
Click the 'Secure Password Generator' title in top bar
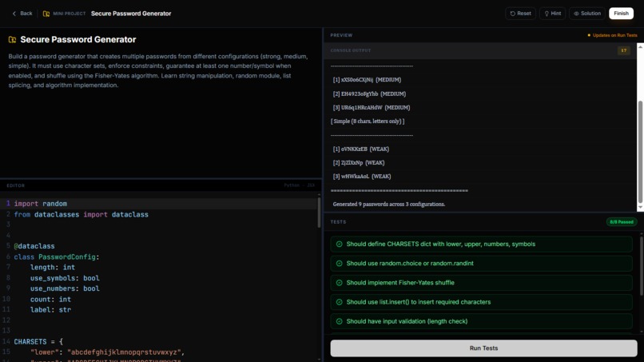(x=131, y=14)
